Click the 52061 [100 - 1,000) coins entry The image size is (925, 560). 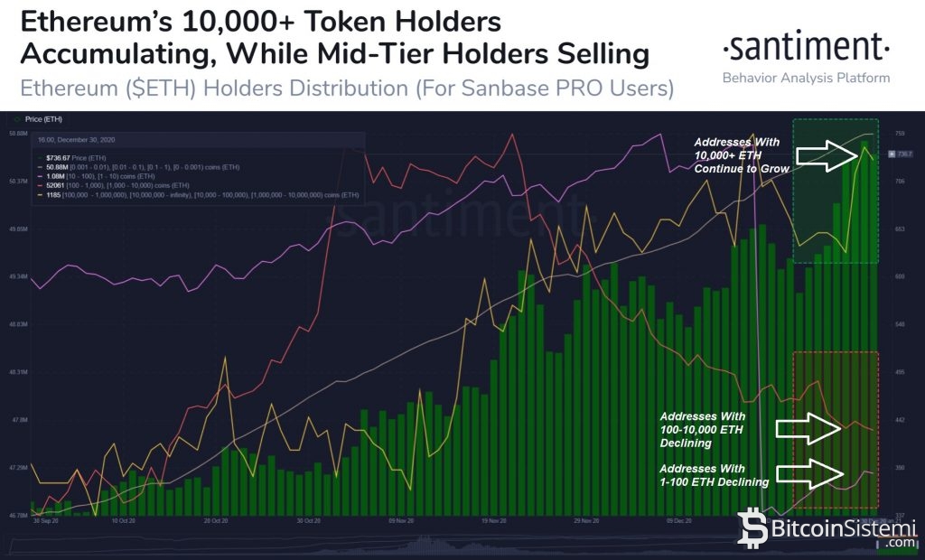(x=117, y=185)
